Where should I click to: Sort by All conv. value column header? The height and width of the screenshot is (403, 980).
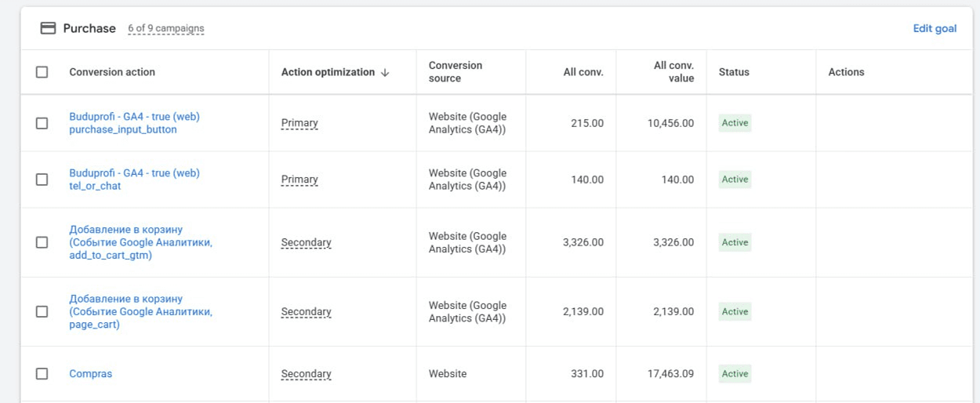pos(673,72)
